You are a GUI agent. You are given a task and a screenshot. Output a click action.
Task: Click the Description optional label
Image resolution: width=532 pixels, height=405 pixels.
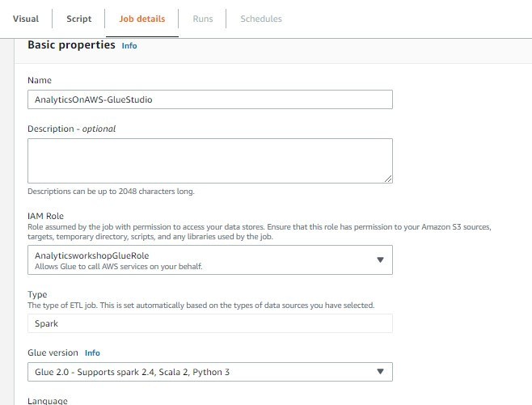click(71, 129)
